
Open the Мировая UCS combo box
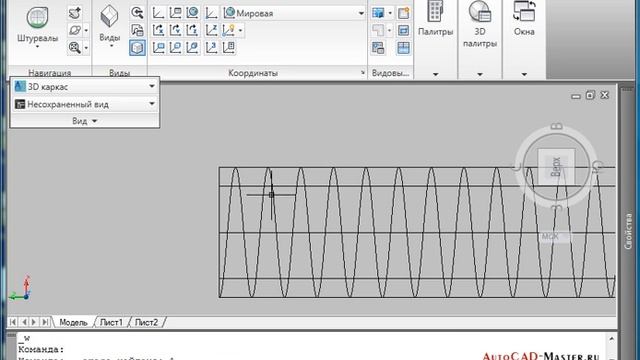(x=294, y=13)
